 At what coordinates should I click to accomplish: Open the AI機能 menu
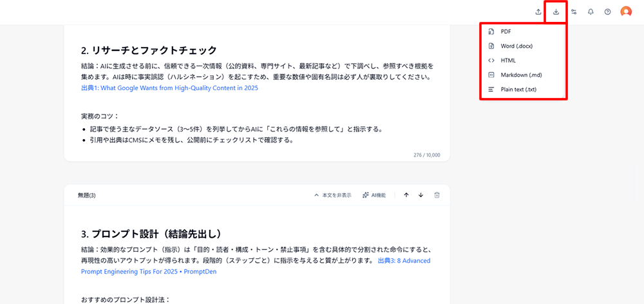[x=374, y=195]
